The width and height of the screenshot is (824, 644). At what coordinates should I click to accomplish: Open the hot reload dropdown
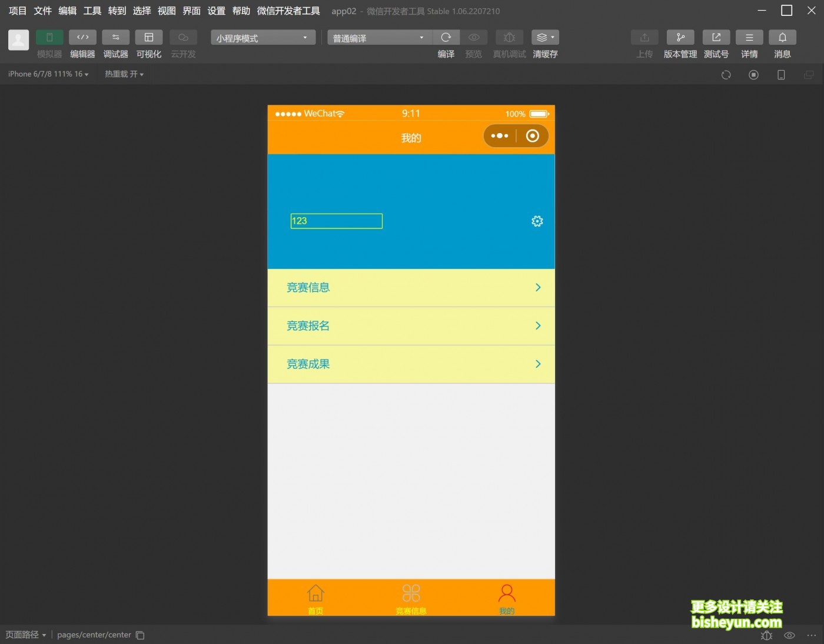[x=124, y=74]
